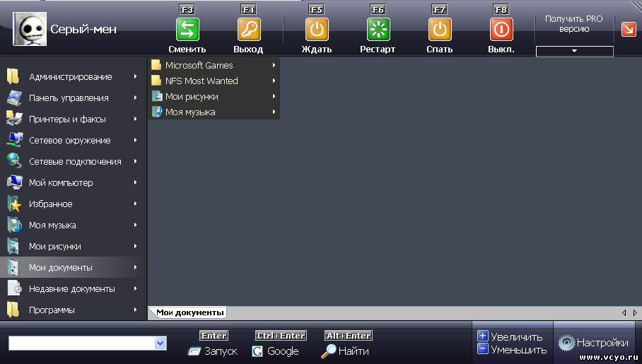Screen dimensions: 642x364
Task: Open the dropdown below Получить PRO версию
Action: (x=574, y=51)
